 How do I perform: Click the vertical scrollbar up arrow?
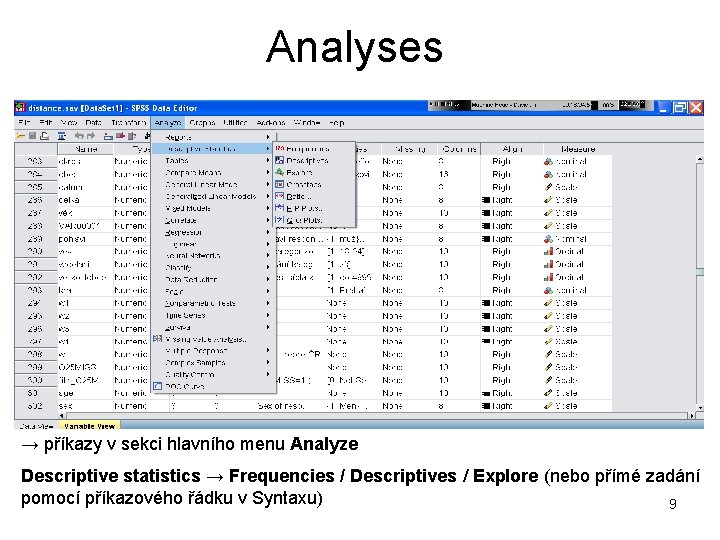[700, 159]
